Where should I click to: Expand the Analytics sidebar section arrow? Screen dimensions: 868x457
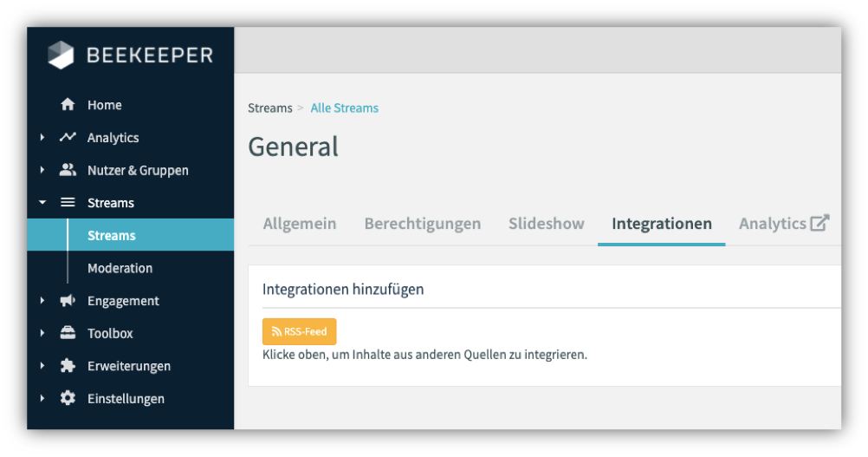click(42, 137)
